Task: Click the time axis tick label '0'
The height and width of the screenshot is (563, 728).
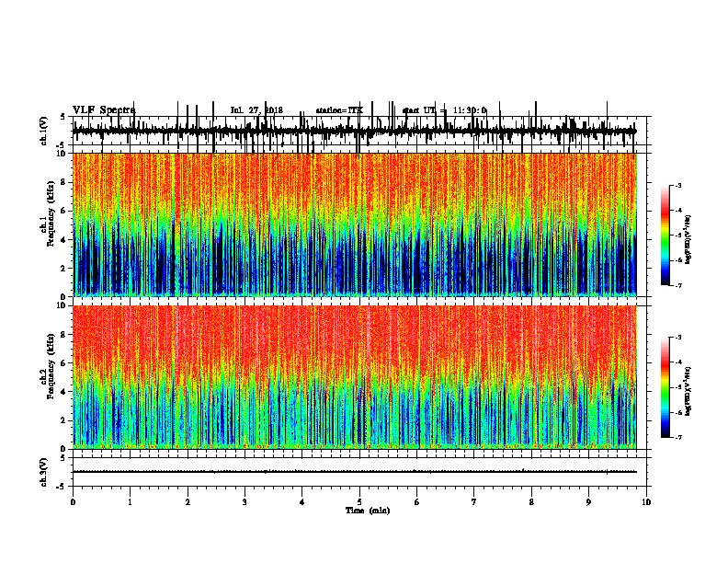Action: pyautogui.click(x=73, y=501)
